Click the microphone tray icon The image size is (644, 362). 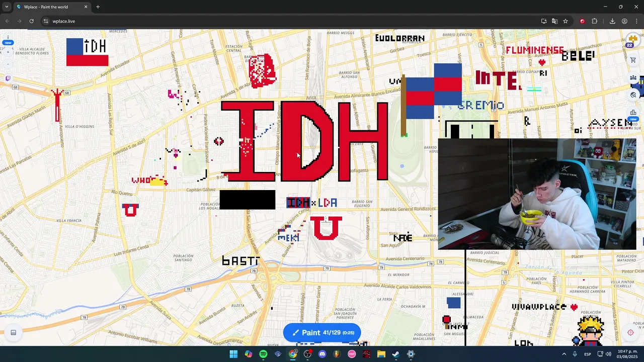pos(575,354)
